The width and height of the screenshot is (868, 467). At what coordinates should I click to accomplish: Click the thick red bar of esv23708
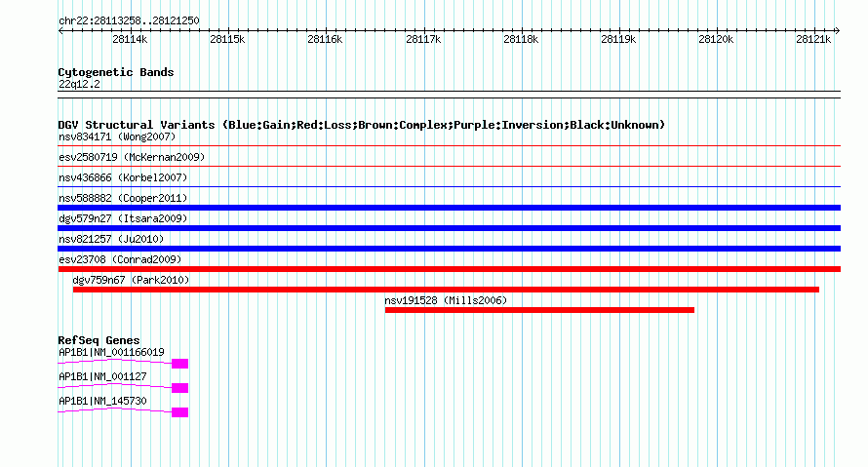coord(449,269)
